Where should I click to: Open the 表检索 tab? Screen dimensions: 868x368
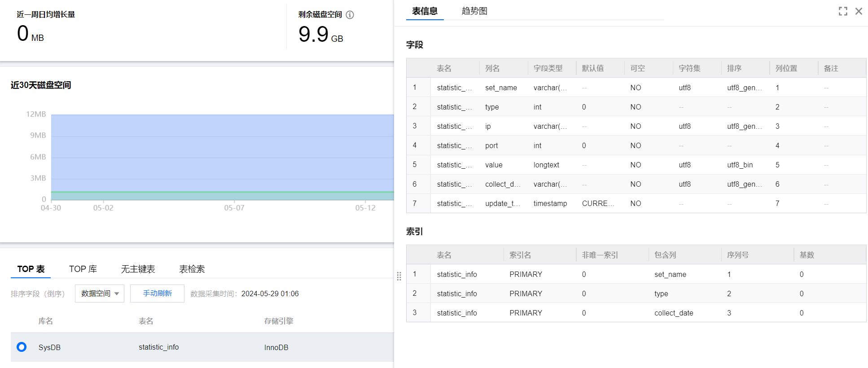192,269
